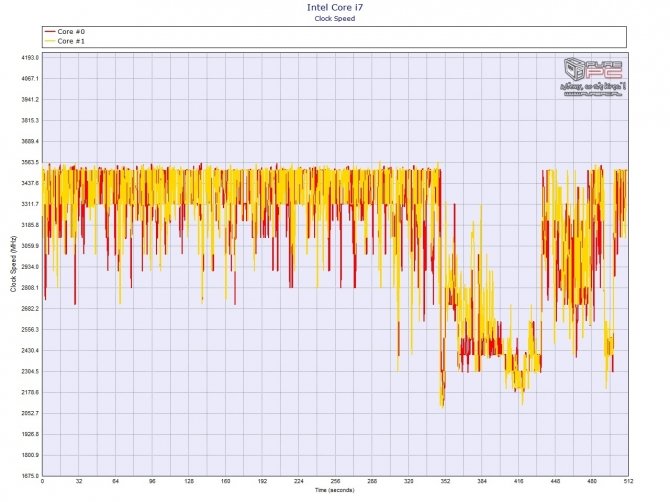Click the 3185.8 y-axis value
This screenshot has height=502, width=670.
click(x=30, y=225)
